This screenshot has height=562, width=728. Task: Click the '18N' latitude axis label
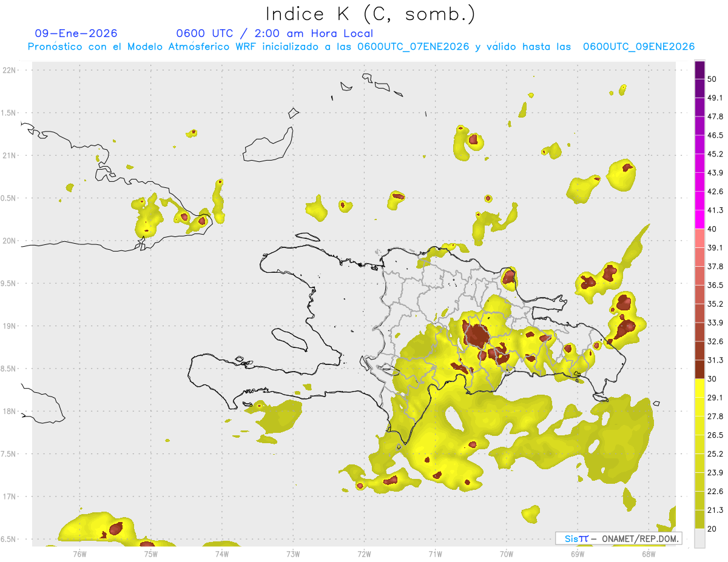(10, 412)
